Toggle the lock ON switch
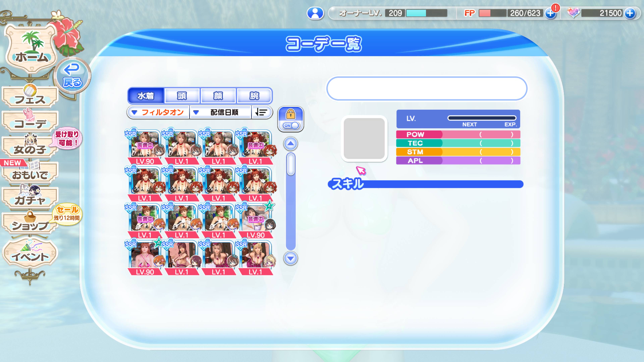The width and height of the screenshot is (644, 362). 290,125
